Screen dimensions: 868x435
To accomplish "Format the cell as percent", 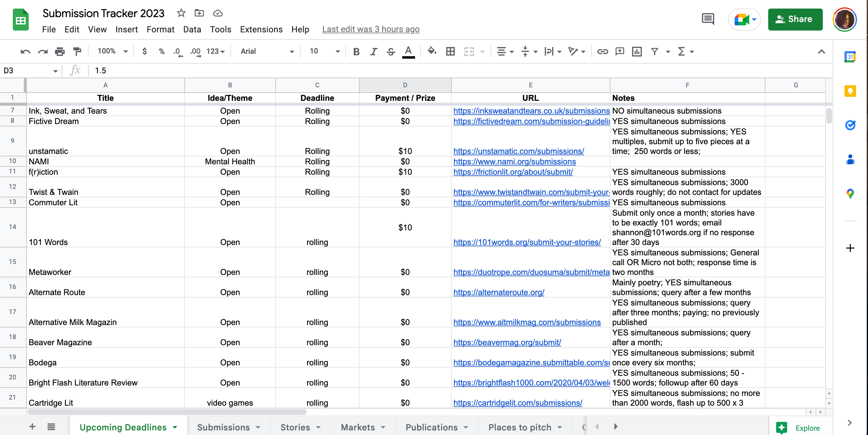I will click(x=162, y=51).
